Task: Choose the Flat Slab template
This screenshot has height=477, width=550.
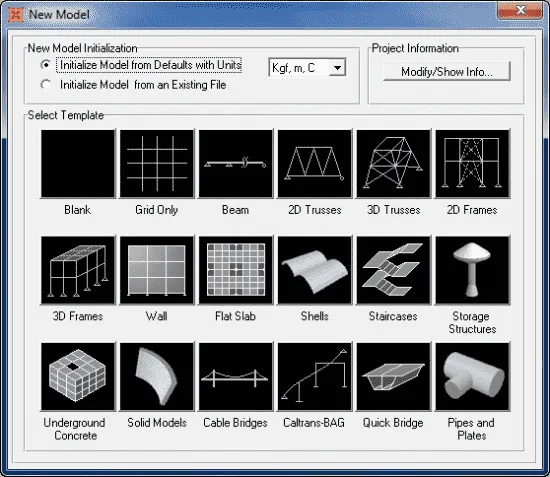Action: click(236, 270)
